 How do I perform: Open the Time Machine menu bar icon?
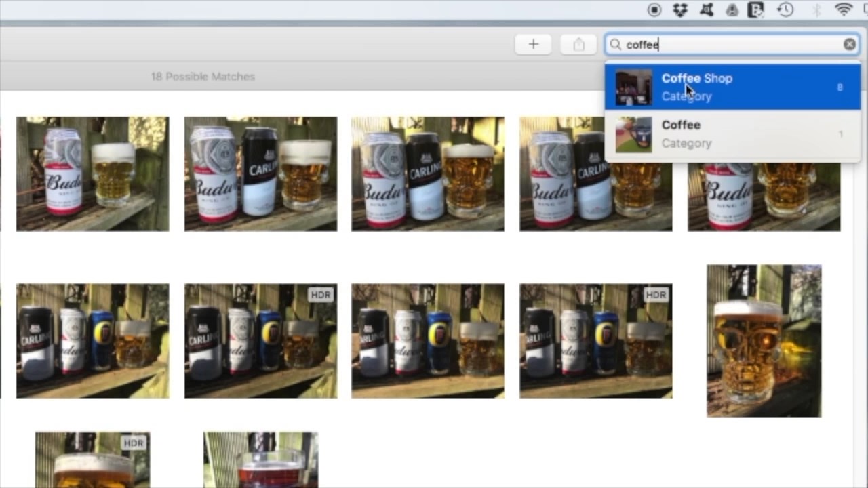coord(785,9)
